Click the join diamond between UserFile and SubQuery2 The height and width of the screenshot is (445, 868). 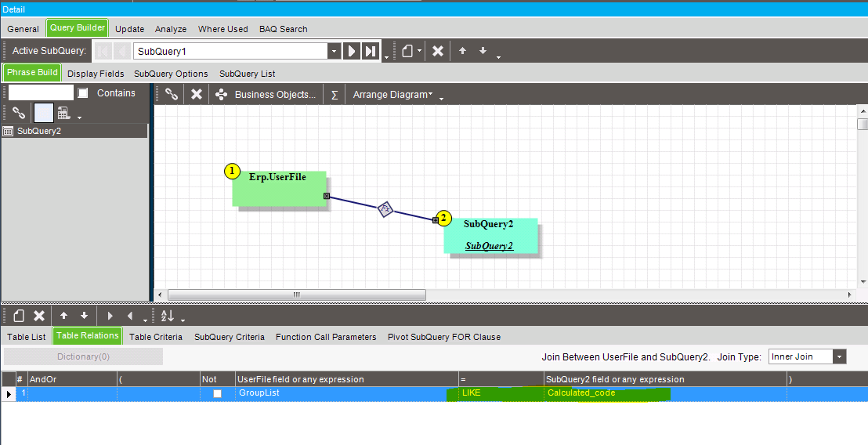tap(386, 209)
